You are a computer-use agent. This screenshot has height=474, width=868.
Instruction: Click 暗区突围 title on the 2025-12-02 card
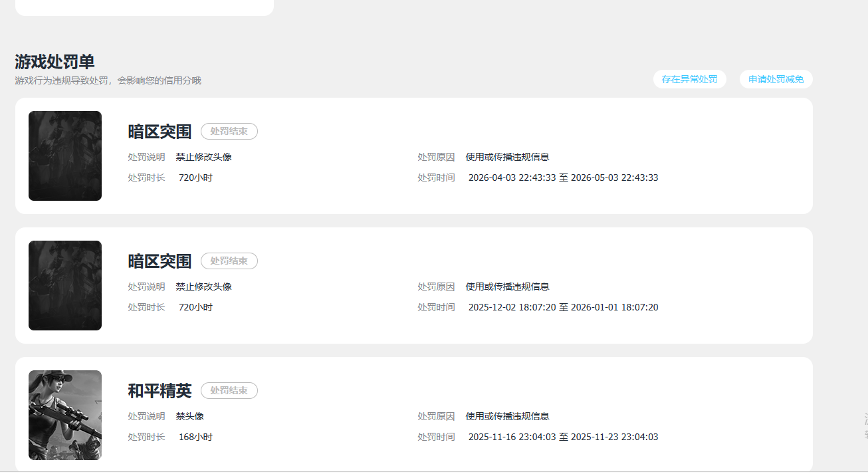[160, 261]
